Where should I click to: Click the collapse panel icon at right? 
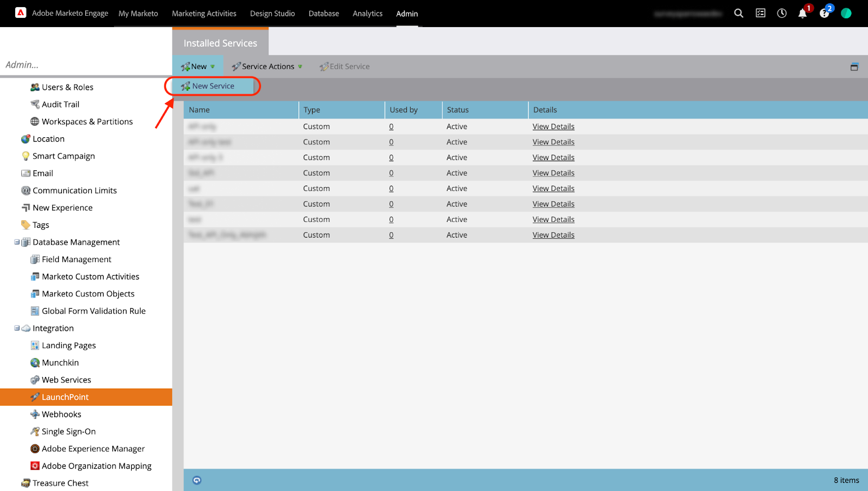854,67
